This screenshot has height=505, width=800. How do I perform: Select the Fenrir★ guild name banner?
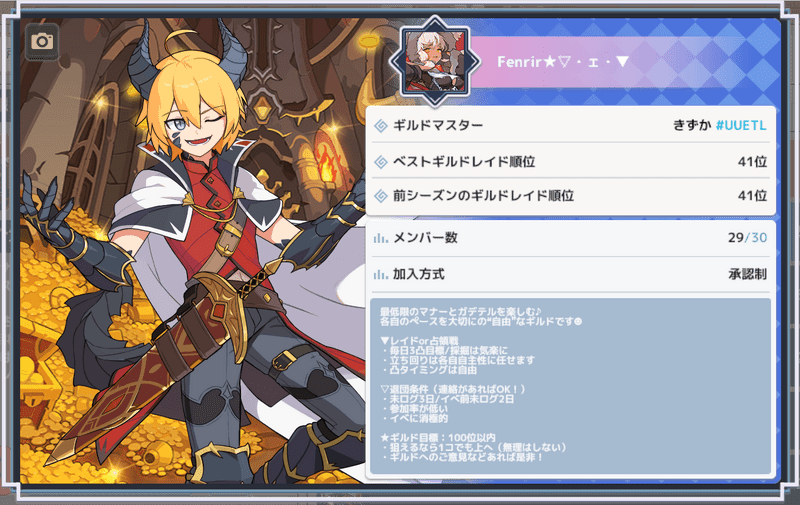click(x=563, y=62)
